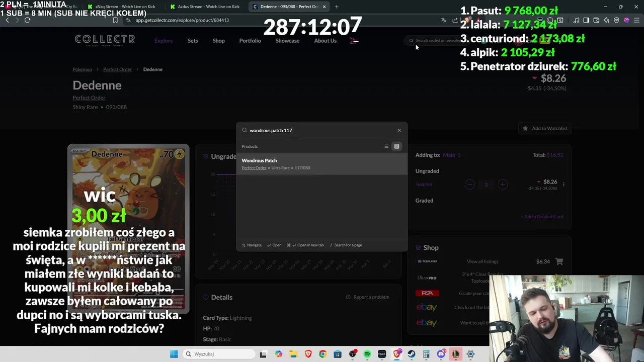Click Perfect Order set link under Dedenne
This screenshot has width=644, height=362.
click(x=89, y=98)
